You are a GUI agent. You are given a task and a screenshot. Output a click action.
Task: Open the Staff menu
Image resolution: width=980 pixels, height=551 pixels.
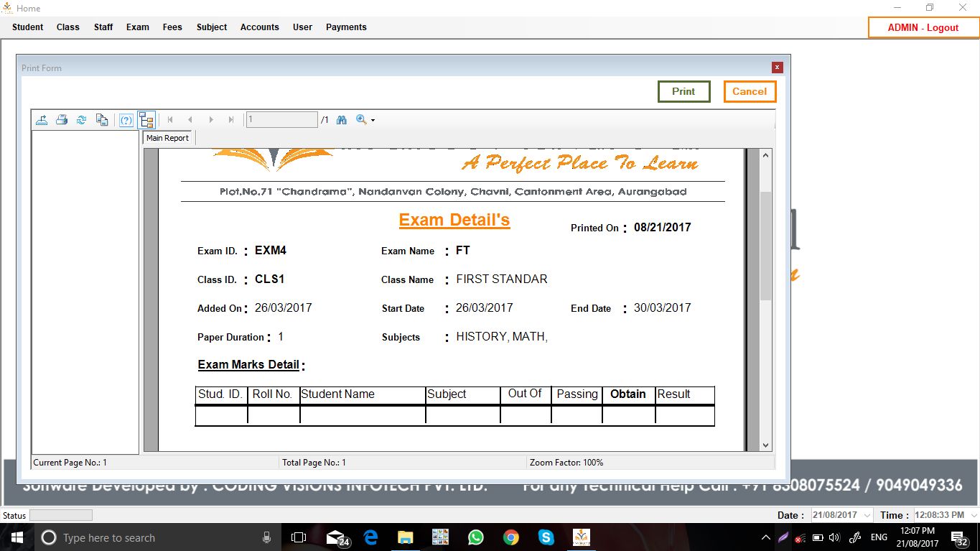tap(103, 27)
